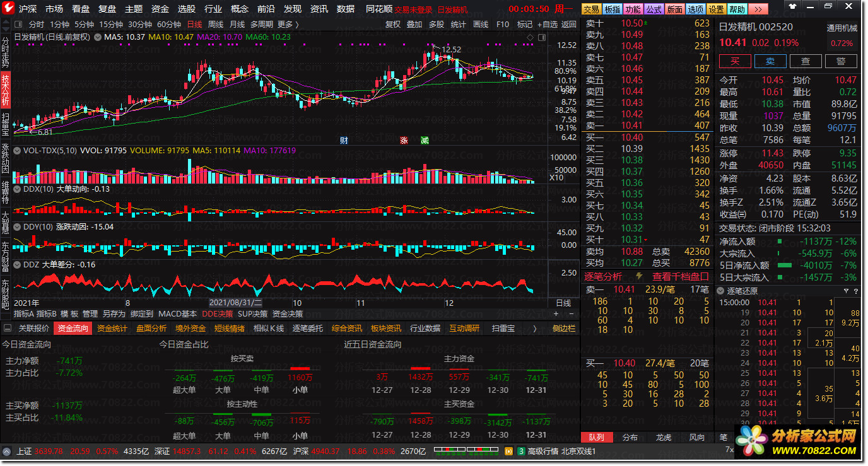
Task: Open 指标B indicator list
Action: 47,313
